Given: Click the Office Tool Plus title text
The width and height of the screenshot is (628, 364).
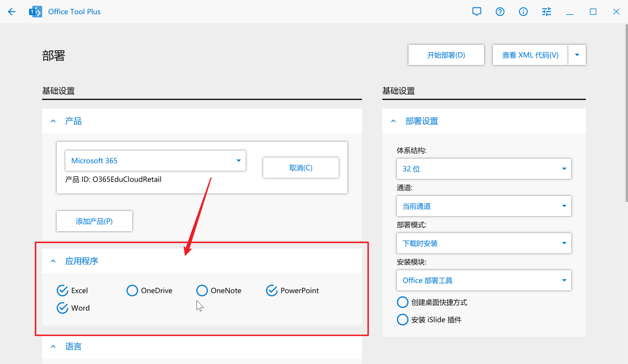Looking at the screenshot, I should tap(74, 12).
